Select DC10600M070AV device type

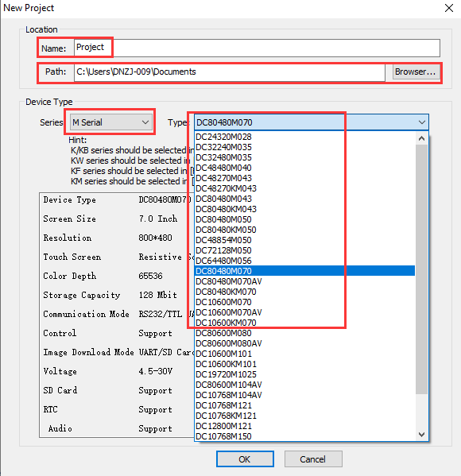(x=304, y=312)
